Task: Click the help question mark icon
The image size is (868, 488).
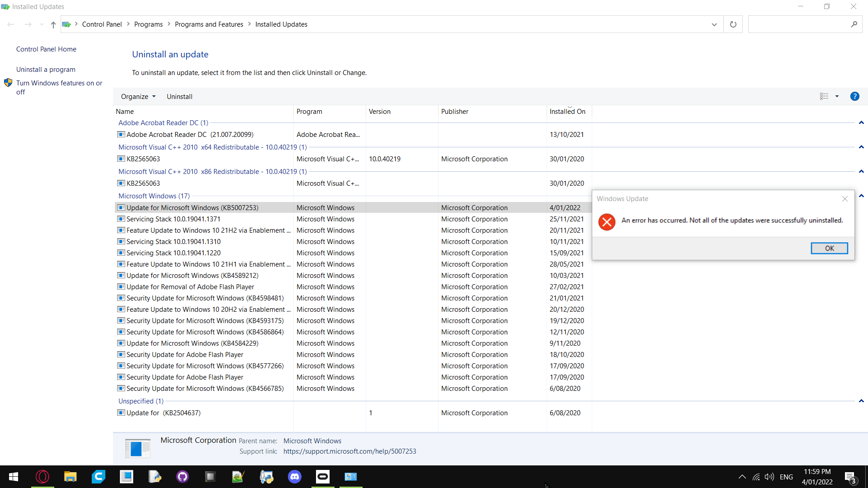Action: (x=854, y=96)
